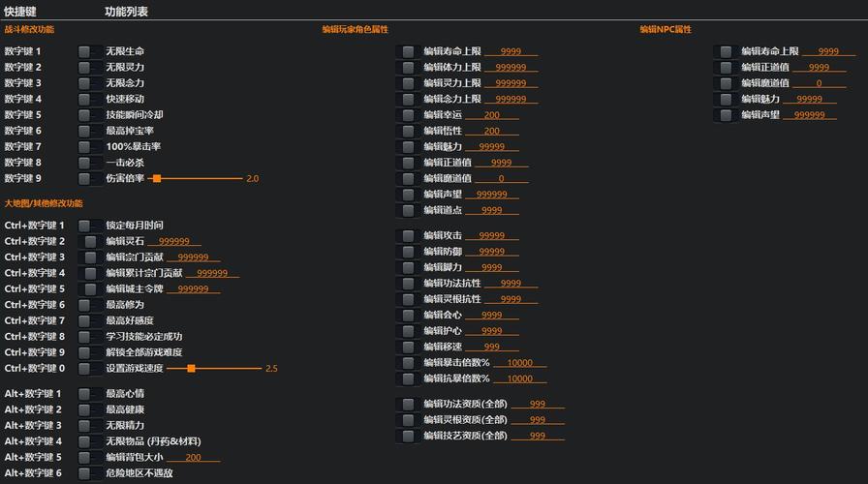Toggle 编辑幸运 switch

(x=408, y=115)
